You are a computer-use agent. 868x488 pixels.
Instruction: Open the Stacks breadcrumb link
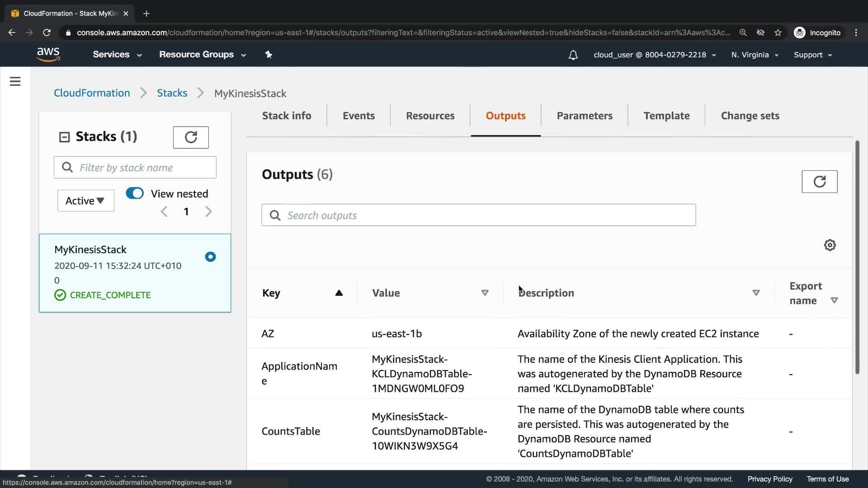[x=172, y=93]
